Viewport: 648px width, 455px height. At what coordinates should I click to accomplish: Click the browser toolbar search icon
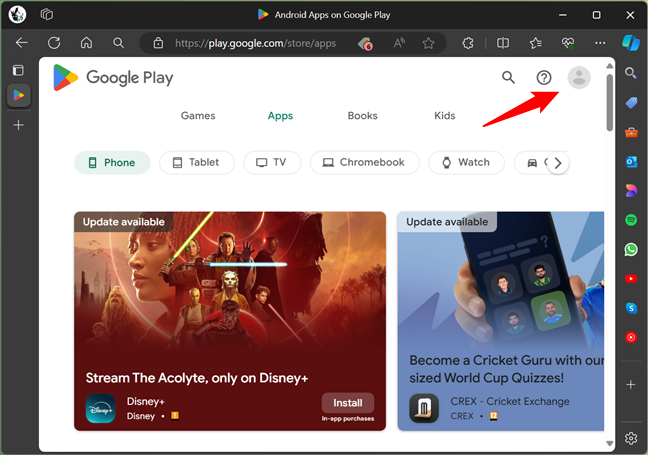(118, 43)
